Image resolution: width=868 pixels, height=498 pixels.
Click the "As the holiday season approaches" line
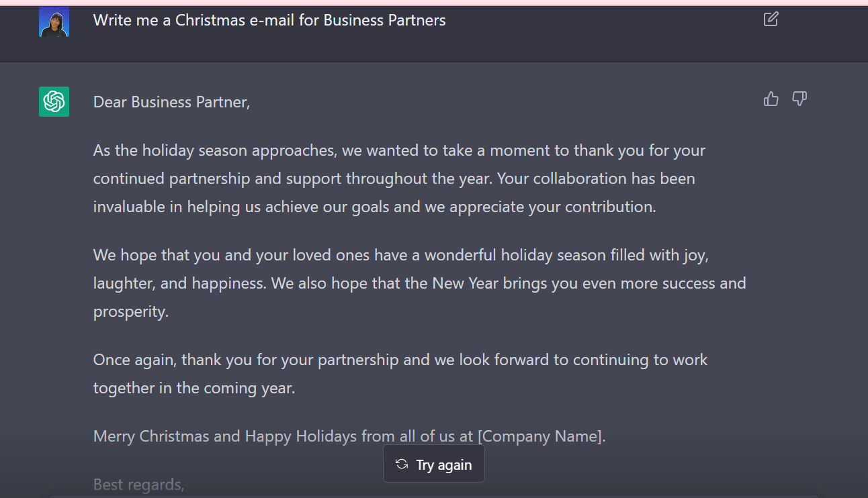click(215, 150)
